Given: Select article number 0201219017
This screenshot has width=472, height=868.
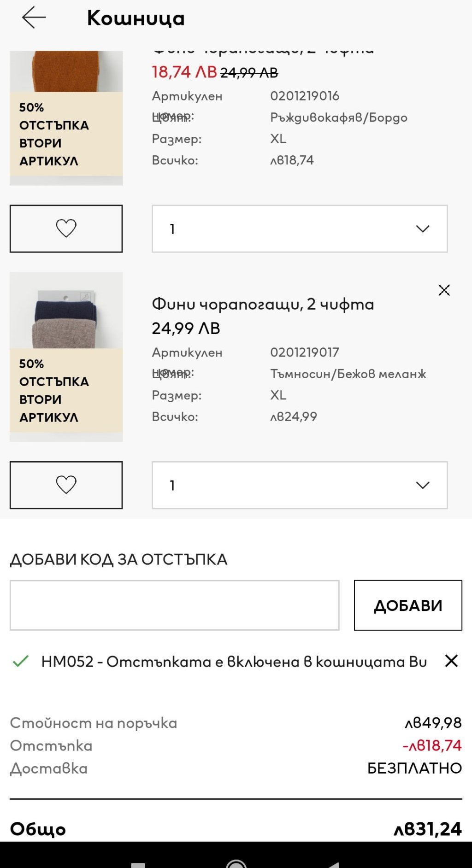Looking at the screenshot, I should [x=304, y=352].
